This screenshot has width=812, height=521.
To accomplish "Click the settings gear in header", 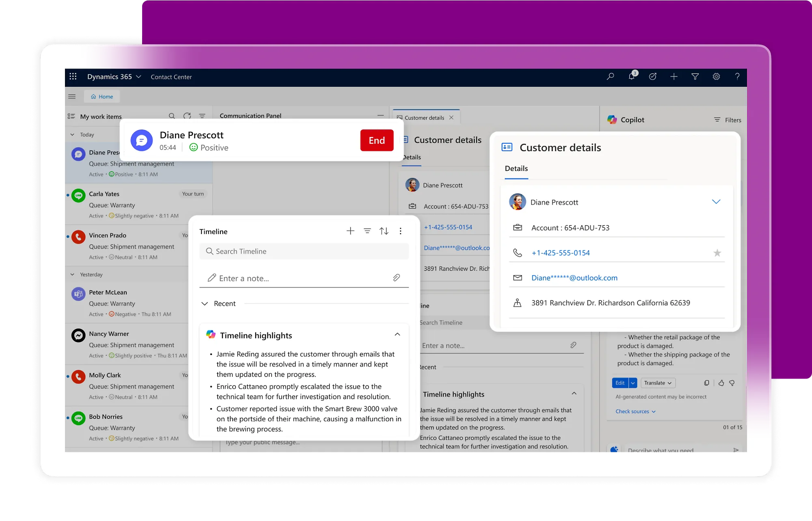I will pos(716,76).
